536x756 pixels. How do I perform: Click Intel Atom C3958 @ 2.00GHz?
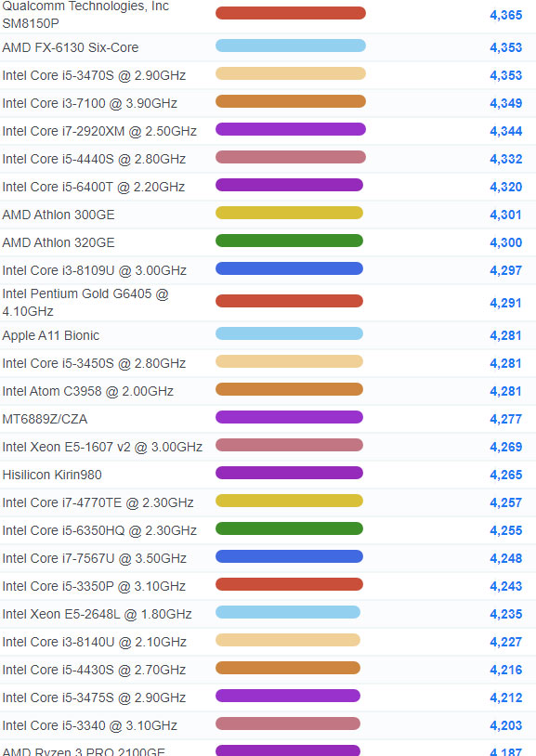pyautogui.click(x=88, y=391)
